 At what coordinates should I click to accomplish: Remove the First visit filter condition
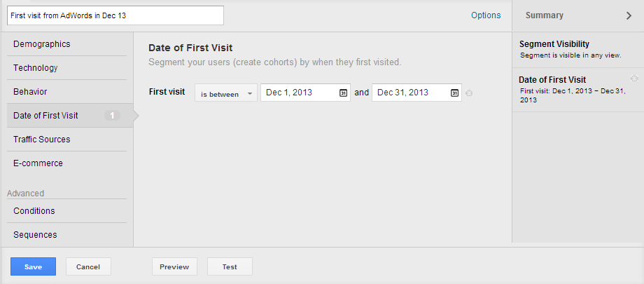pyautogui.click(x=469, y=93)
